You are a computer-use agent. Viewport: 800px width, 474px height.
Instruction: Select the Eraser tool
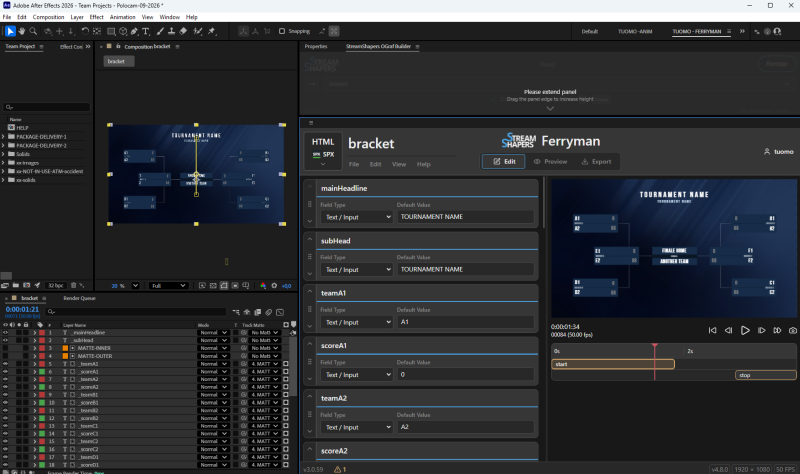tap(183, 31)
